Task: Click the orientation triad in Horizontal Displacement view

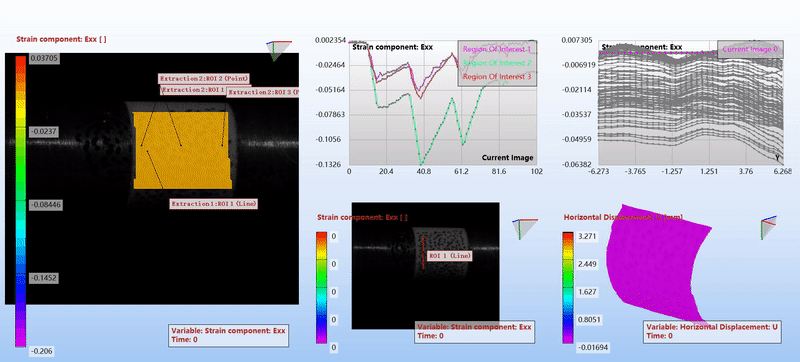Action: (x=768, y=227)
